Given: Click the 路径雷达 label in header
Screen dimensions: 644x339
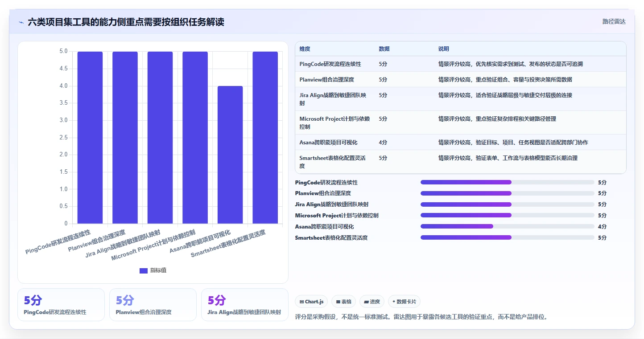Looking at the screenshot, I should coord(614,21).
